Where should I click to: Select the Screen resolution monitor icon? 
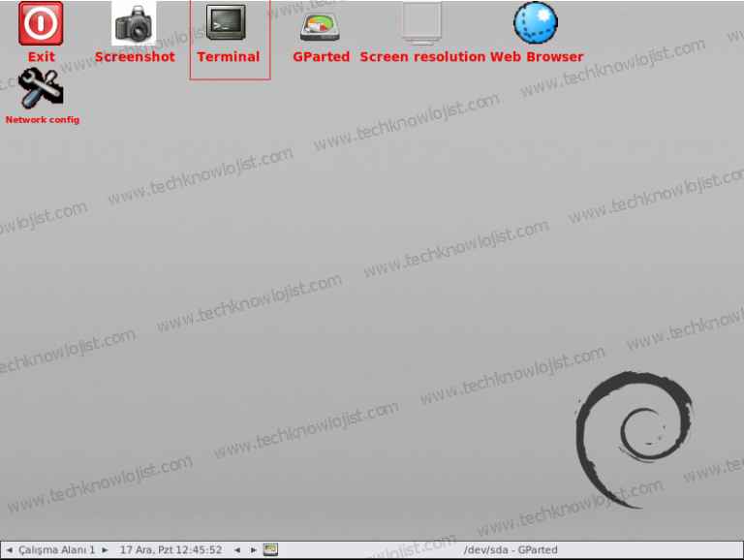(x=421, y=23)
